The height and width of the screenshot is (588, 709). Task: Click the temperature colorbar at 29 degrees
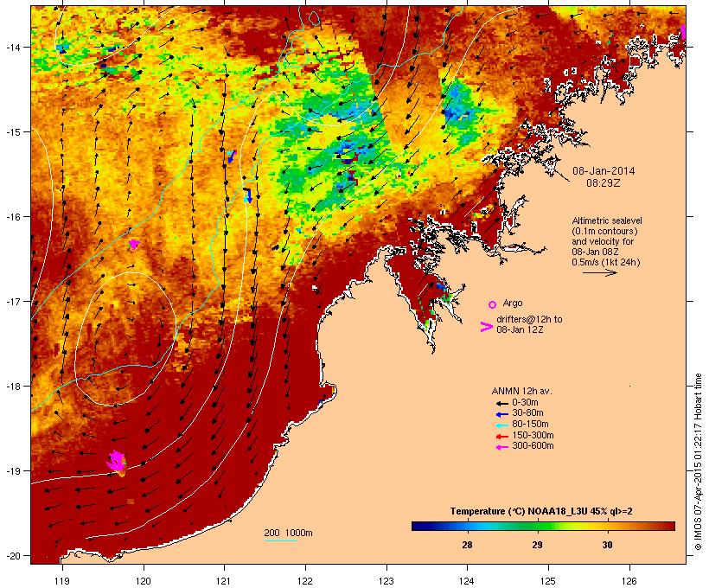537,526
